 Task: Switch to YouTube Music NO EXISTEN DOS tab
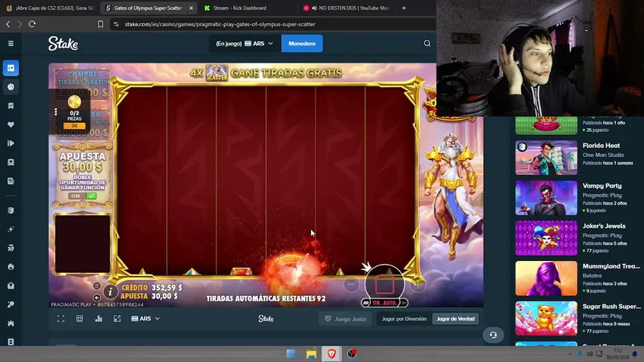click(347, 8)
